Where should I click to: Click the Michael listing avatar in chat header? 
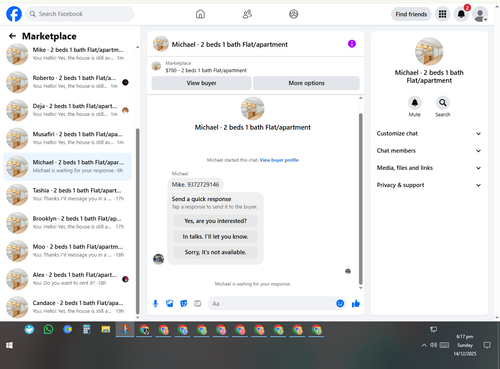[160, 44]
